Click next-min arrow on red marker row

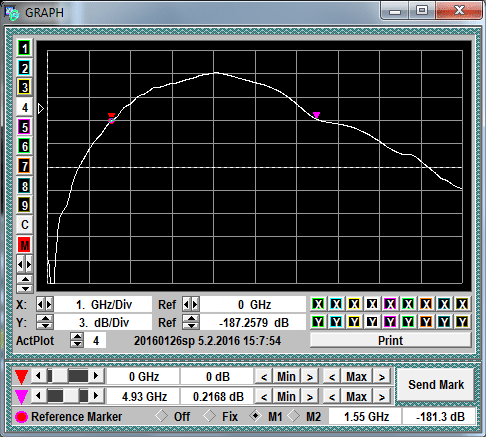(x=310, y=377)
